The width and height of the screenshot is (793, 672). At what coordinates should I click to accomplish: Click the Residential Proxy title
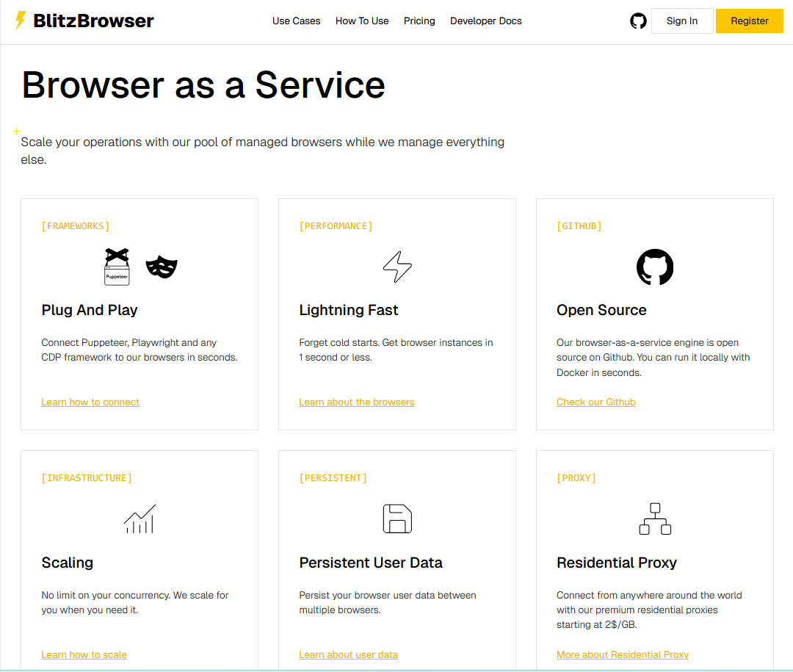(617, 562)
